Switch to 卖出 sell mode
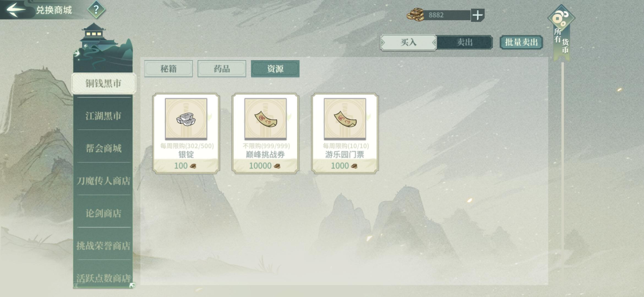 465,42
